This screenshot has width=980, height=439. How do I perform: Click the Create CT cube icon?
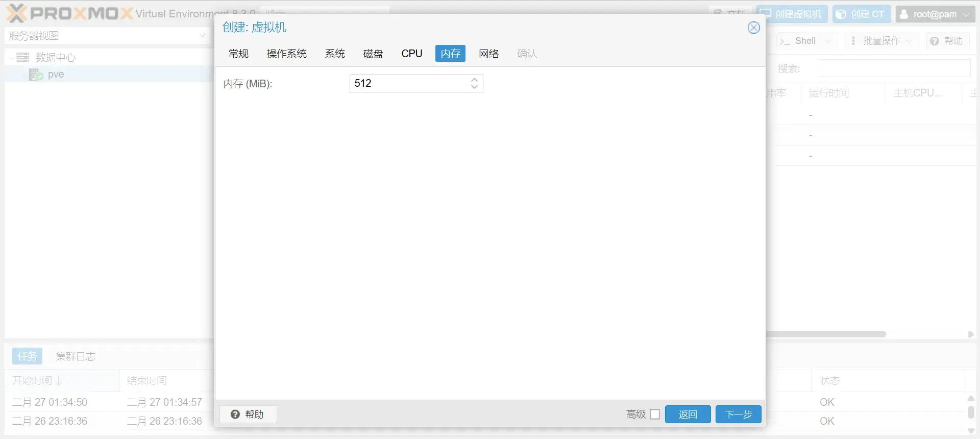(x=841, y=14)
